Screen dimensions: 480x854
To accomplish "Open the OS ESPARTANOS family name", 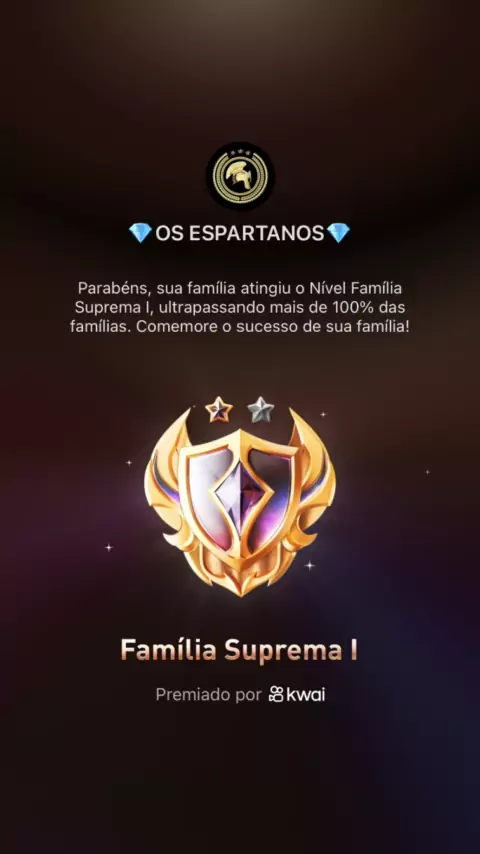I will pos(240,233).
